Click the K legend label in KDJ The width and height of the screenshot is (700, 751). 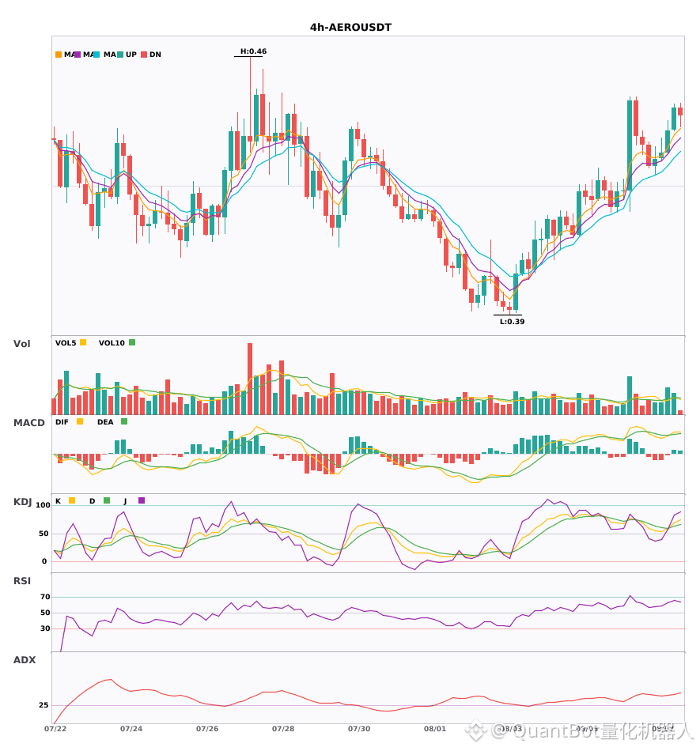coord(58,501)
